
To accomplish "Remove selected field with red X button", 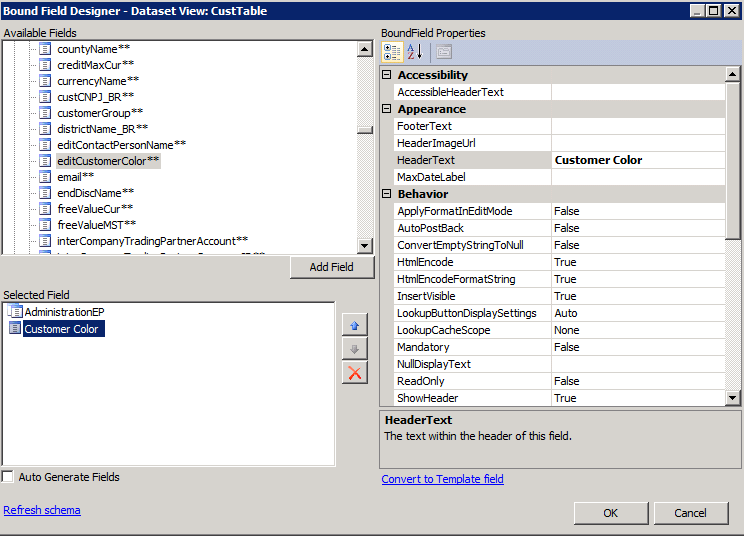I will tap(354, 373).
